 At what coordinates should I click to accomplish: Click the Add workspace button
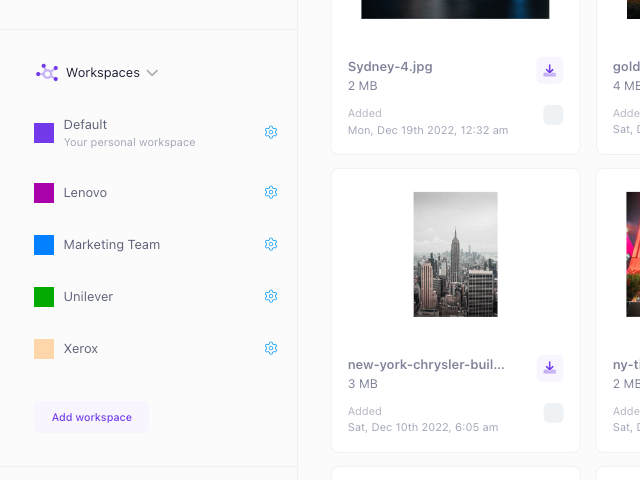click(x=91, y=417)
